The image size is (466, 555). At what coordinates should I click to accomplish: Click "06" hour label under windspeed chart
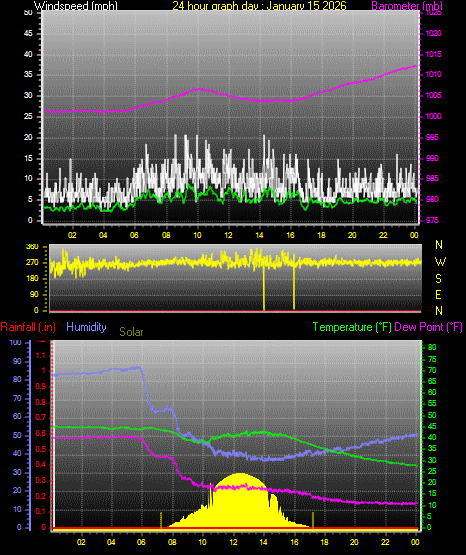134,235
